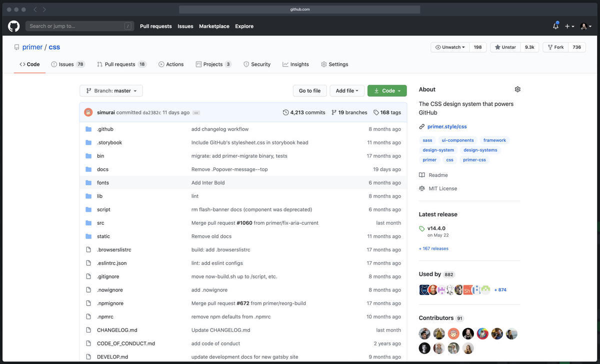
Task: Select the design-systems topic tag
Action: 480,150
